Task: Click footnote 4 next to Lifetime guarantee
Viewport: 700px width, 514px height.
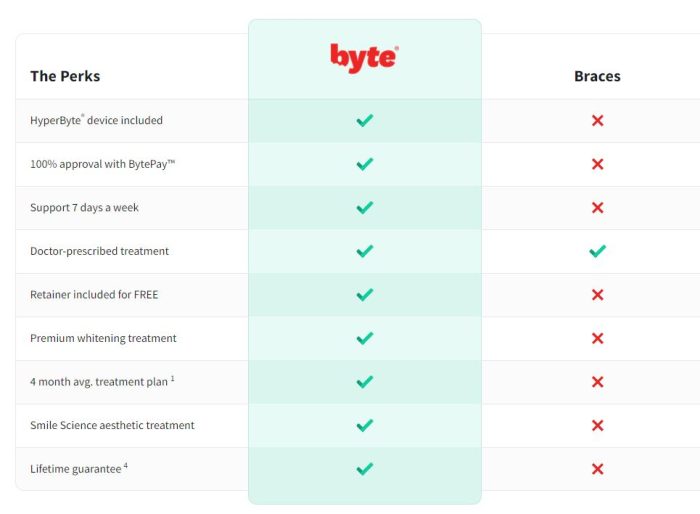Action: pos(125,465)
